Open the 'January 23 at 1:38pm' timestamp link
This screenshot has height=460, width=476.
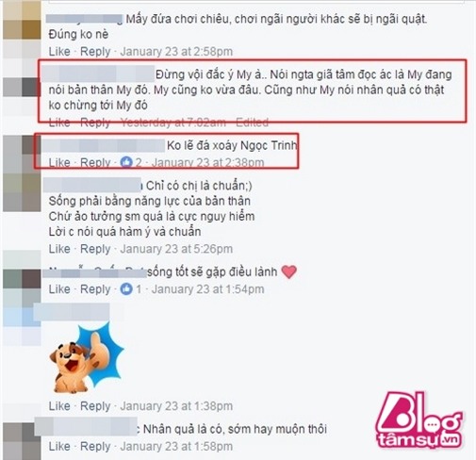pos(176,406)
